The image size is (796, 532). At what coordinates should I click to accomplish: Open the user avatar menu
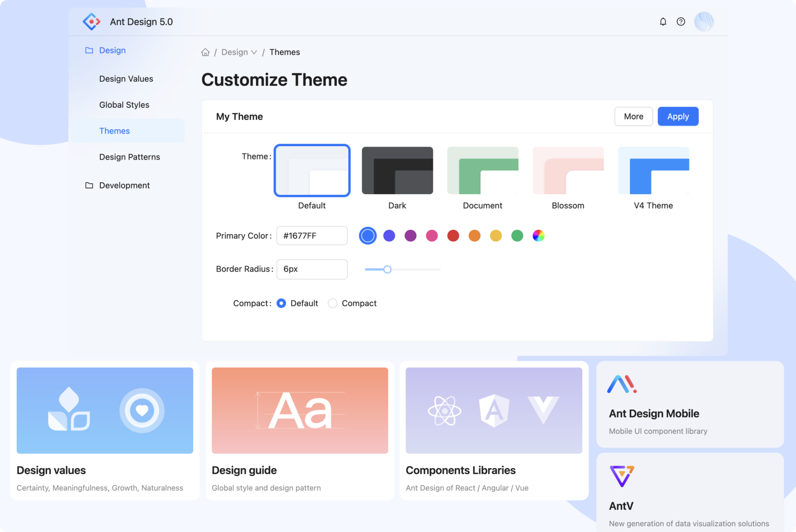[x=704, y=22]
